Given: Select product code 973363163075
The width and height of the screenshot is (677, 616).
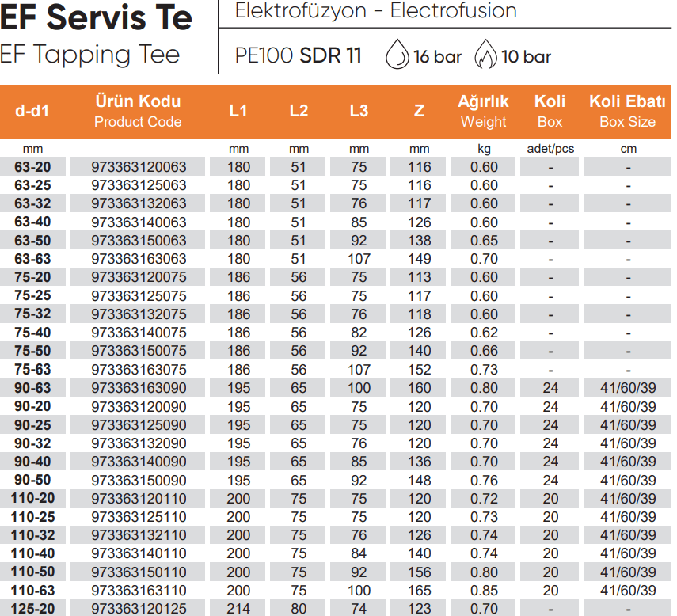Looking at the screenshot, I should [x=139, y=370].
